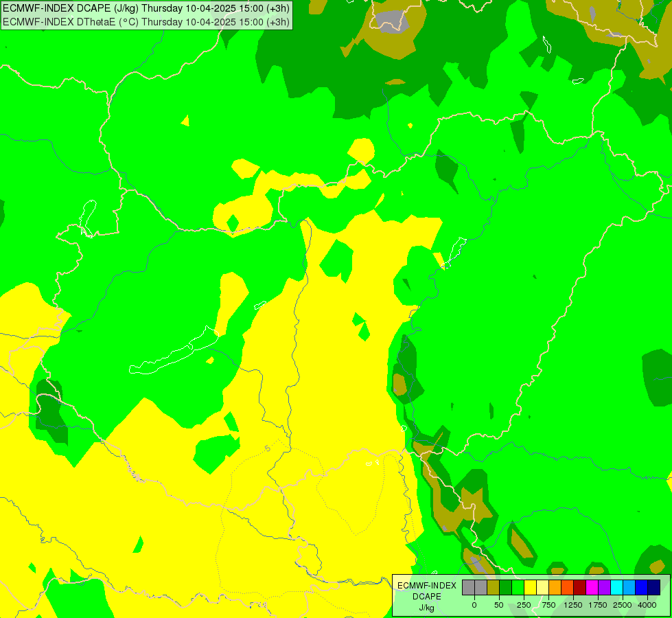Pick the bright yellow legend swatch after 250
The width and height of the screenshot is (672, 618).
530,587
